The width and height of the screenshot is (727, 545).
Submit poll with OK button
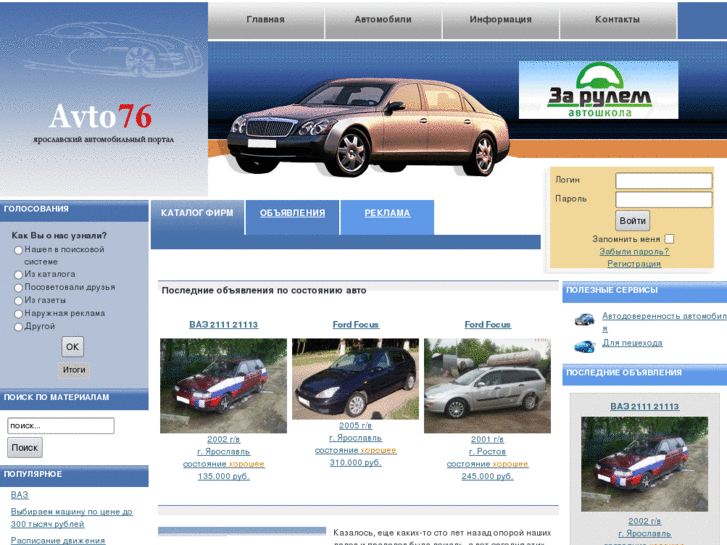tap(72, 347)
